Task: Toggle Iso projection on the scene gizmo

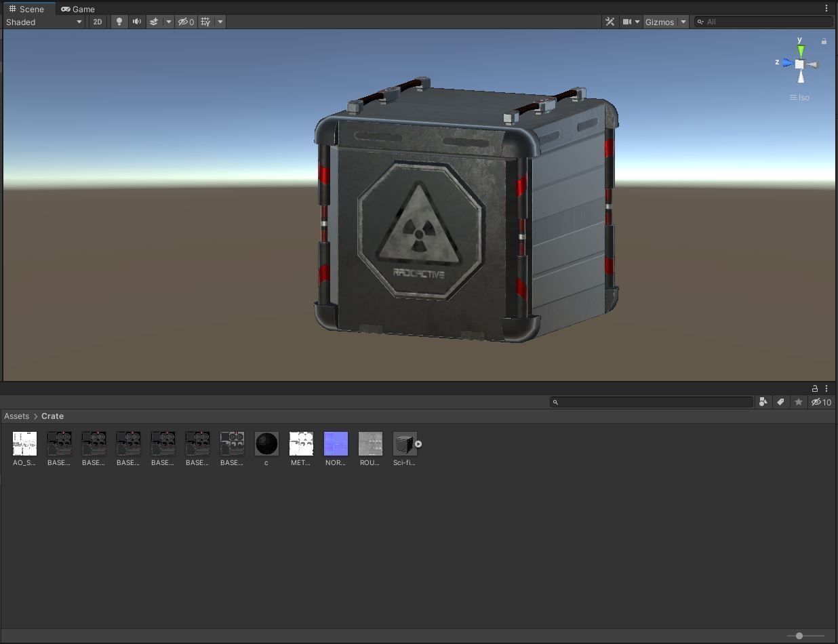Action: [x=799, y=97]
